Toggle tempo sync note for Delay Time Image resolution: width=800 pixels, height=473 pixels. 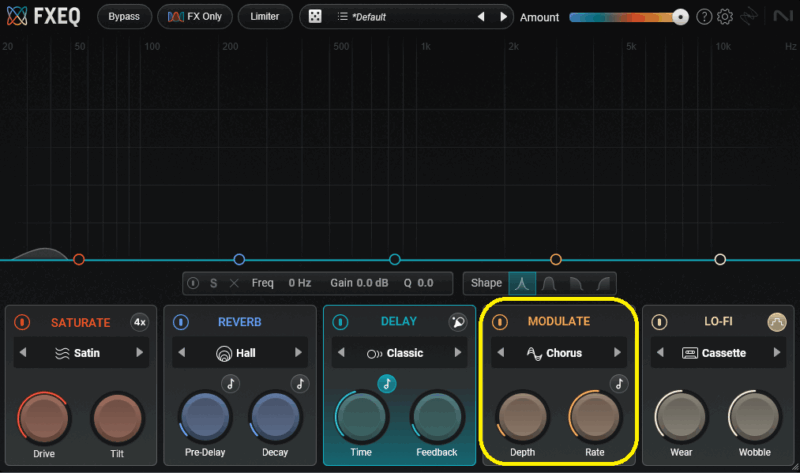coord(386,383)
